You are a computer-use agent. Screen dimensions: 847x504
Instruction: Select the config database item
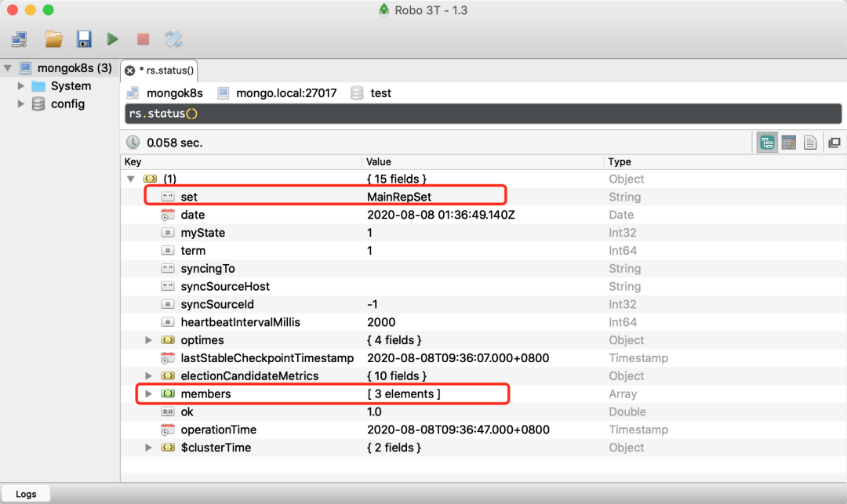click(67, 103)
